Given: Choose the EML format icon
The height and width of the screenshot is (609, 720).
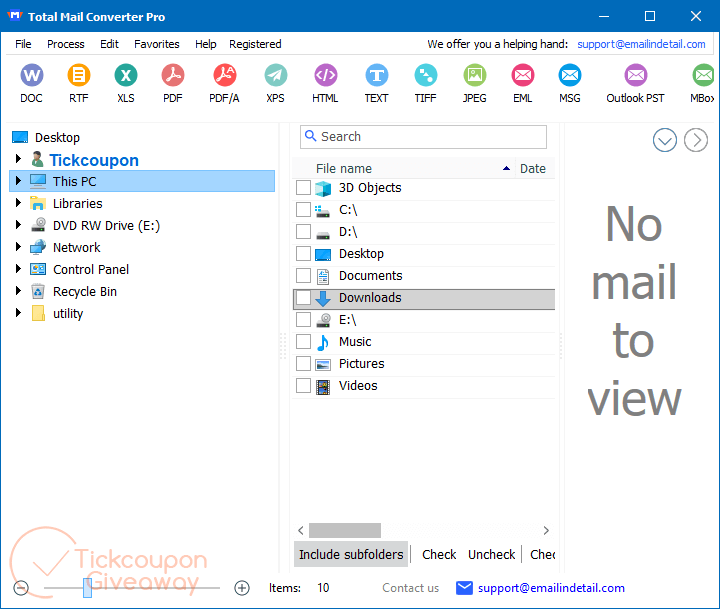Looking at the screenshot, I should [523, 75].
